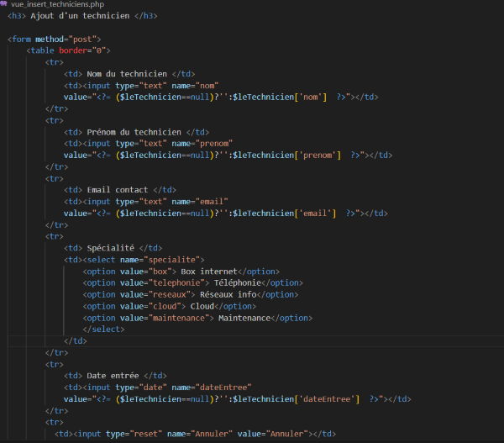504x443 pixels.
Task: Click the PHP file icon beside vue_insert_techniciens.php
Action: [3, 3]
